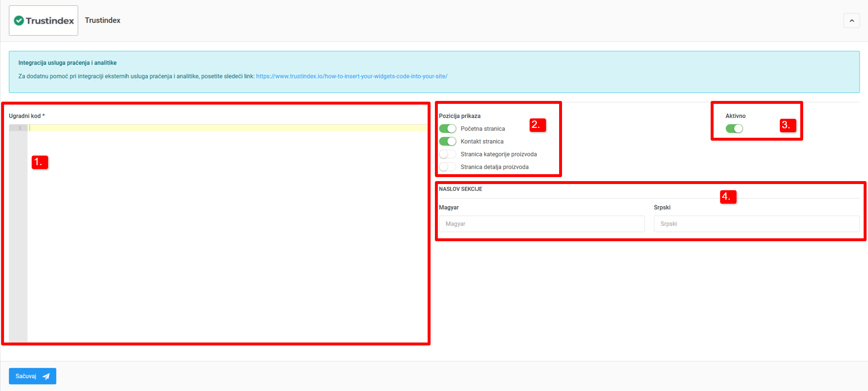Toggle the Aktivno switch off
Screen dimensions: 868x391
734,129
